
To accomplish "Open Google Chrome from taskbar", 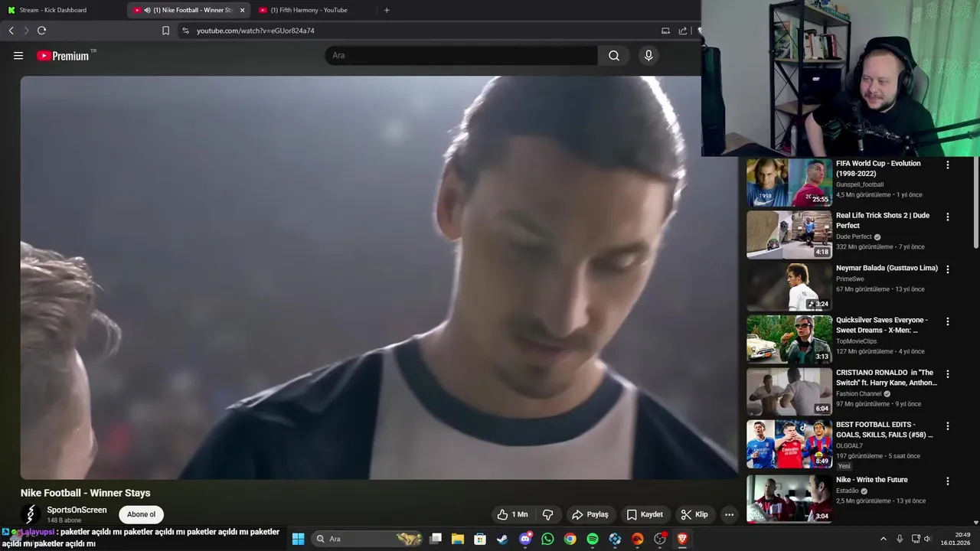I will (570, 539).
